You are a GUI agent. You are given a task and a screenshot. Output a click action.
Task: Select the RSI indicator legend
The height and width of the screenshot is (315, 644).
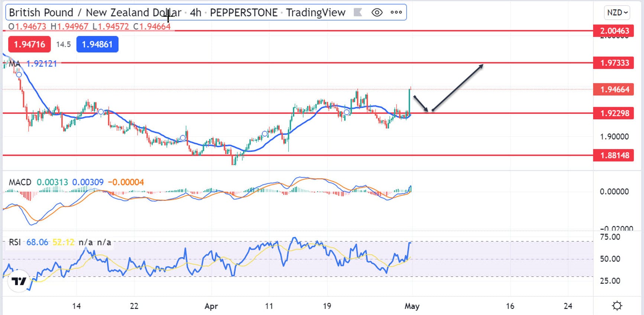click(x=15, y=242)
